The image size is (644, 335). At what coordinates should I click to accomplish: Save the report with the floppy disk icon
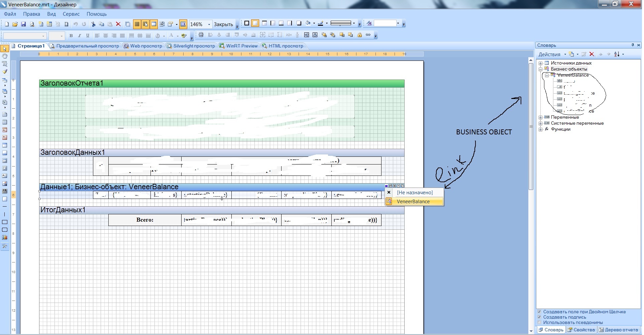pyautogui.click(x=23, y=24)
